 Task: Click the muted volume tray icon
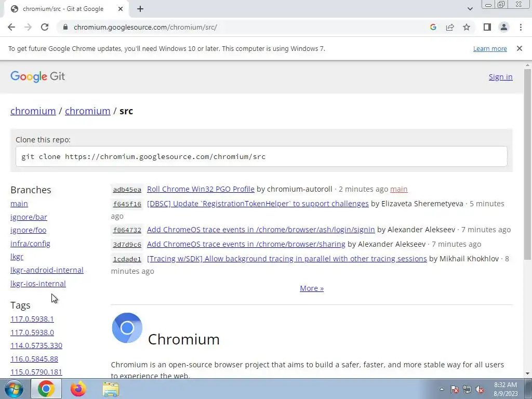click(x=480, y=389)
